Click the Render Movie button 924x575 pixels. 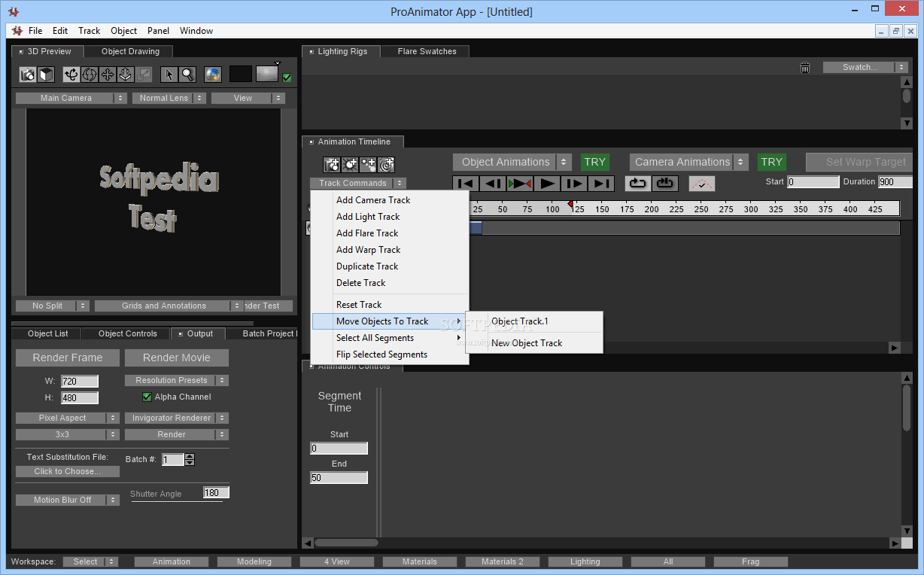(177, 357)
